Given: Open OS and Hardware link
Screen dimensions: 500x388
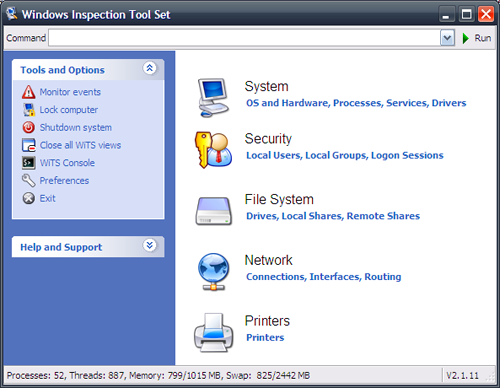Looking at the screenshot, I should coord(287,103).
